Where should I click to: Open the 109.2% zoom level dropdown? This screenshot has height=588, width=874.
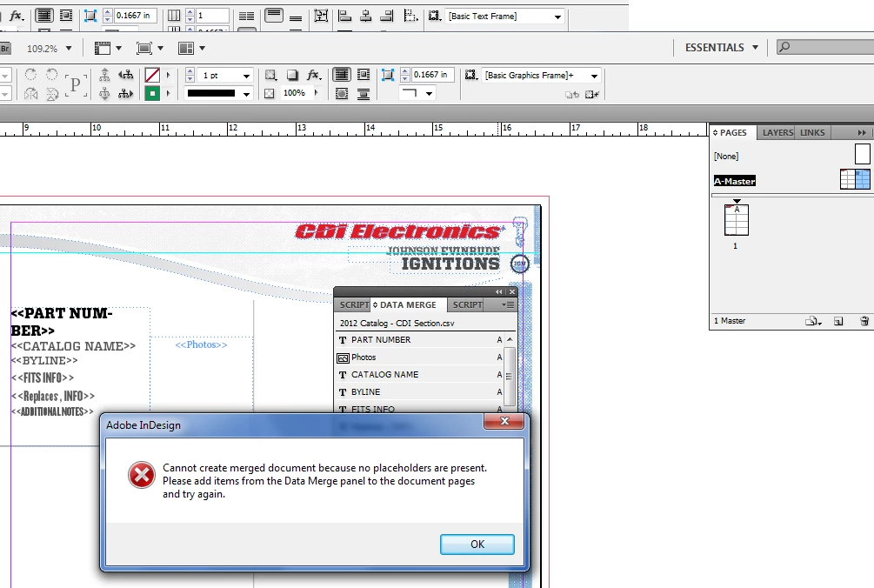point(69,49)
